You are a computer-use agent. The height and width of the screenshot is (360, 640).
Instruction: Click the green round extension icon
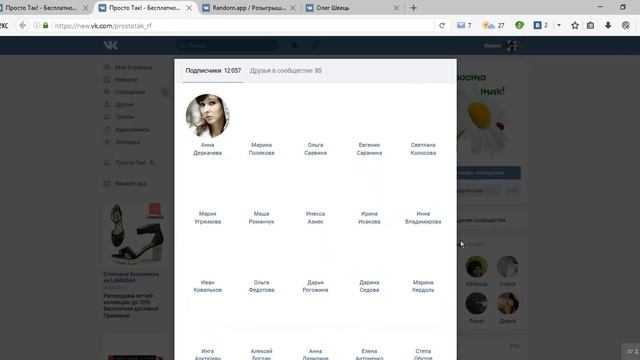pyautogui.click(x=519, y=25)
